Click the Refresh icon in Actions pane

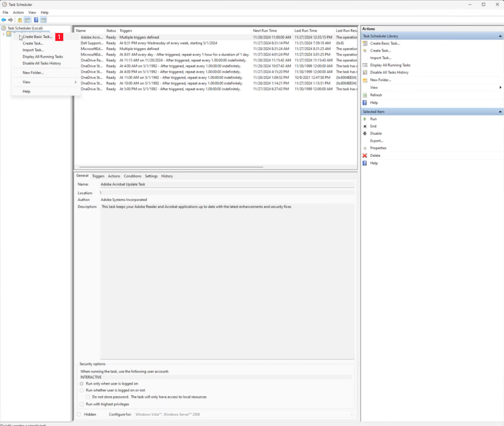[365, 95]
